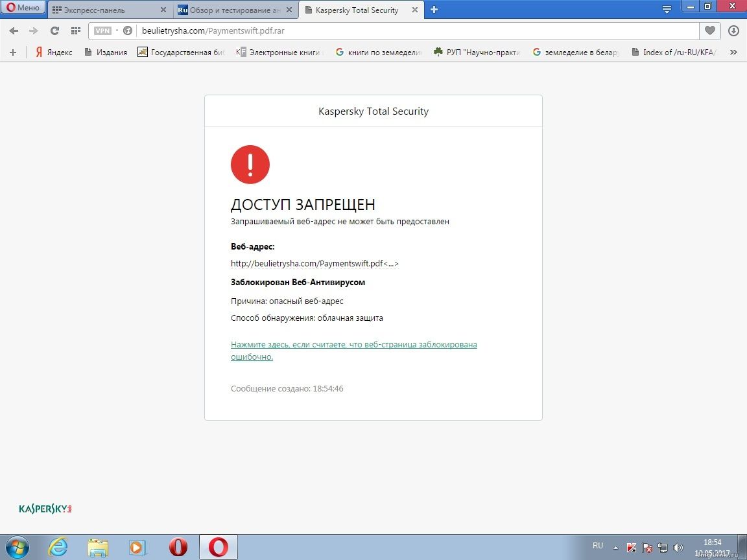Launch Internet Explorer from taskbar
Screen dimensions: 747x560
coord(58,547)
